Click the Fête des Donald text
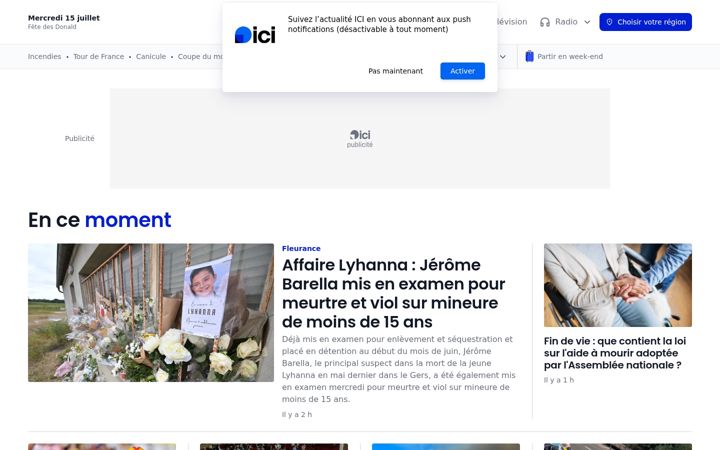 (x=52, y=27)
